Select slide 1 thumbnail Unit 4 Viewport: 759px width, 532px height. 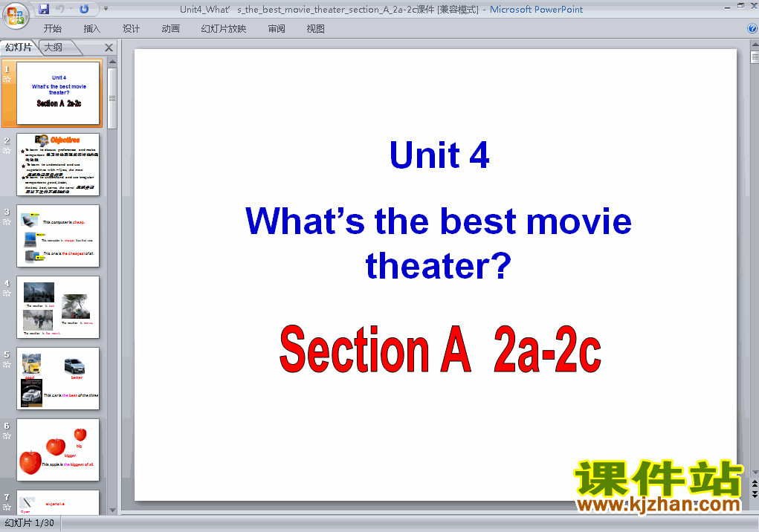(58, 94)
